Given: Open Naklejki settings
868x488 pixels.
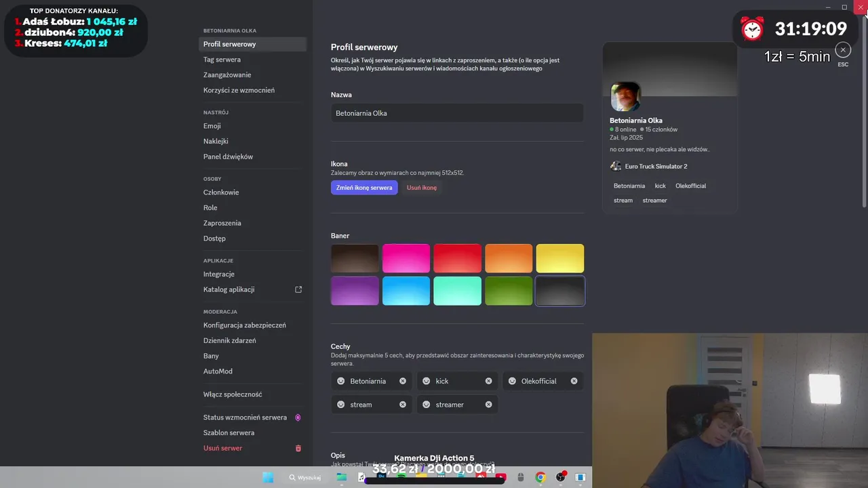Looking at the screenshot, I should 253,141.
